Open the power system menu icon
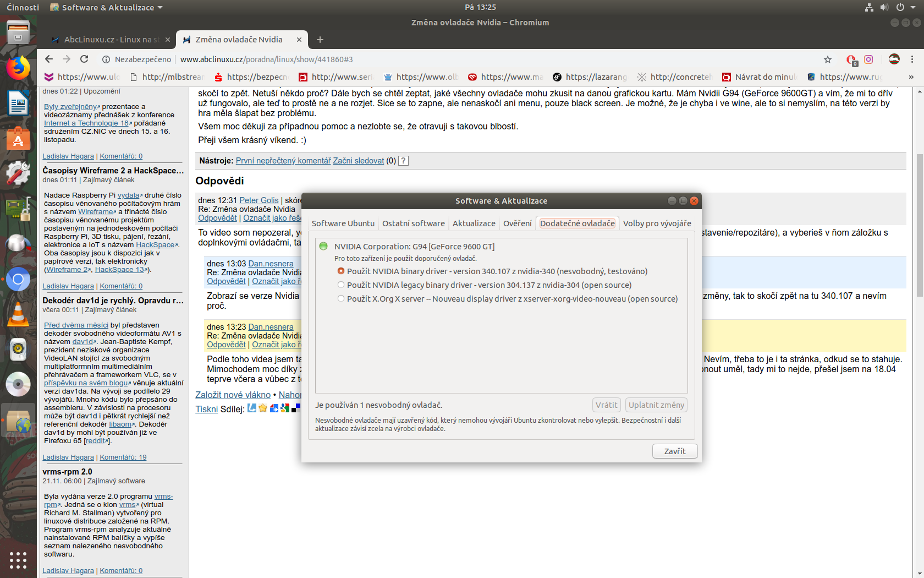The width and height of the screenshot is (924, 578). 900,7
